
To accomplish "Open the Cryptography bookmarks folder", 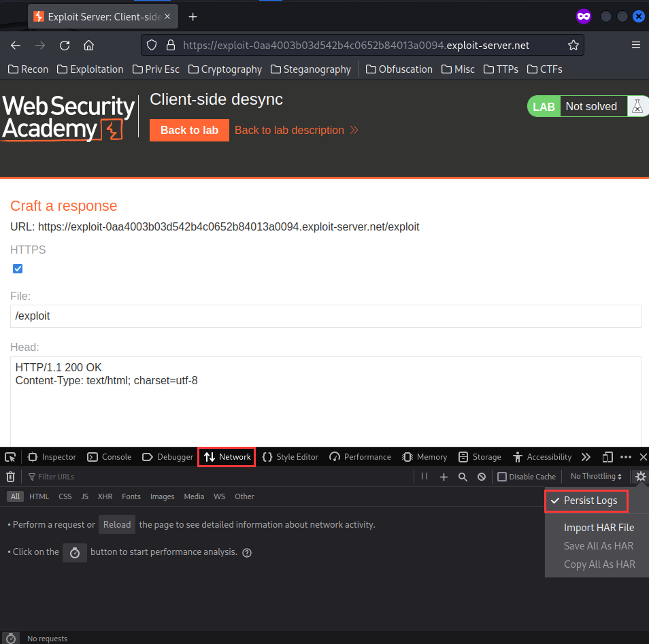I will tap(225, 69).
